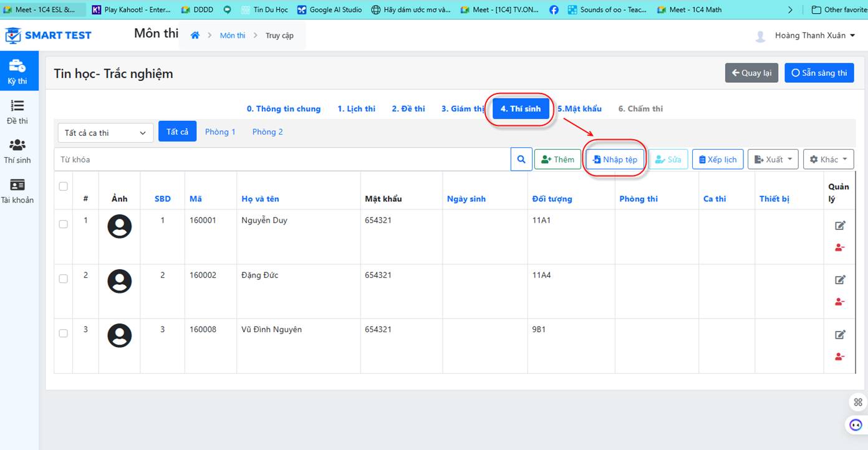Click Nguyễn Duy's avatar photo
This screenshot has height=450, width=868.
(x=120, y=226)
